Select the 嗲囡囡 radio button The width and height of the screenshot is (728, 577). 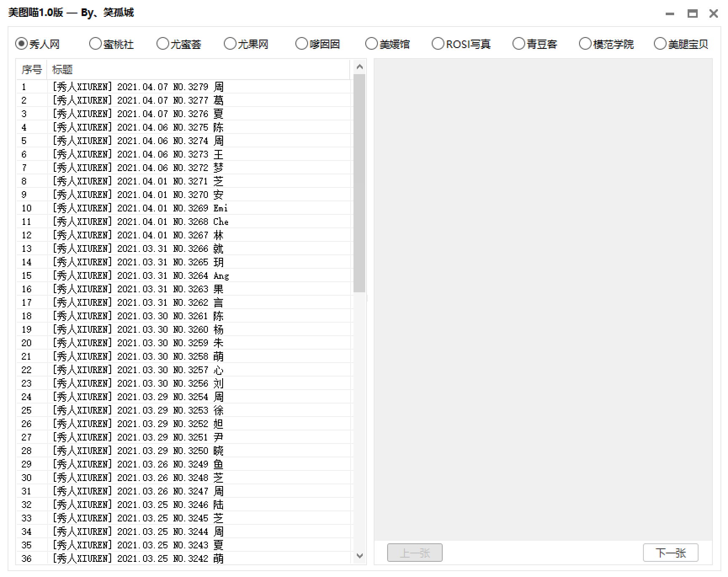click(318, 44)
